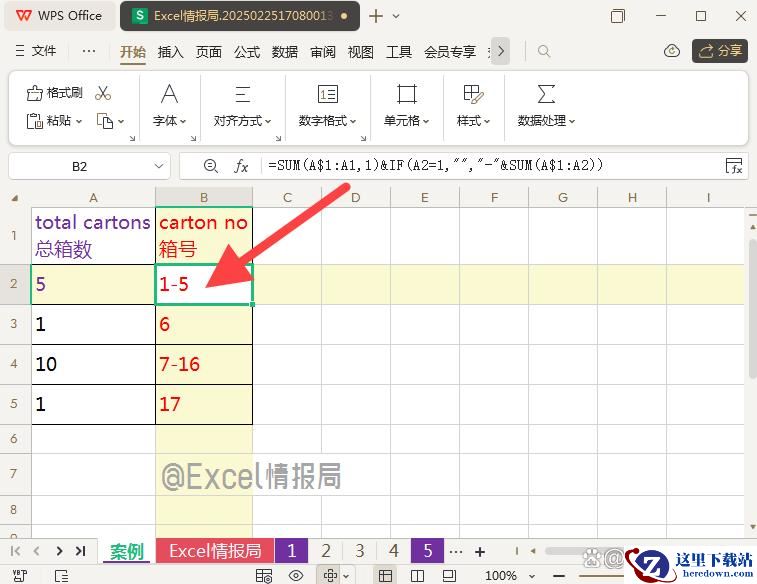Click the Cut scissors icon
This screenshot has width=757, height=584.
pos(103,93)
